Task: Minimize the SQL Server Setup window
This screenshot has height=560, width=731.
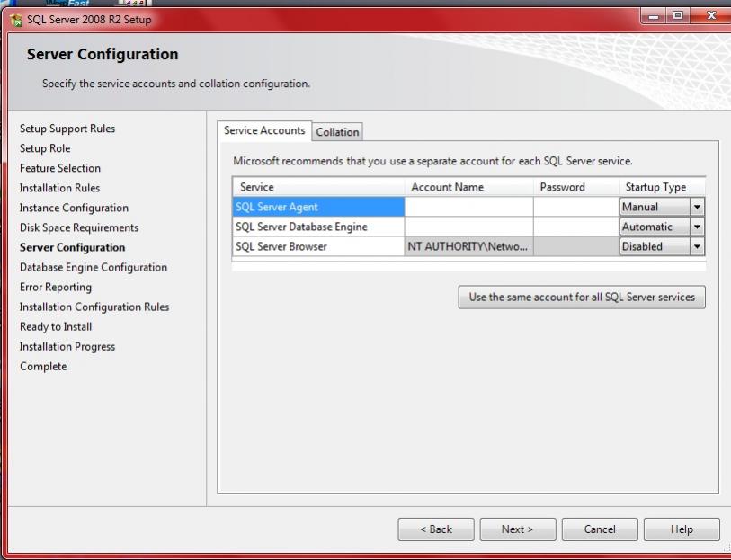Action: coord(654,16)
